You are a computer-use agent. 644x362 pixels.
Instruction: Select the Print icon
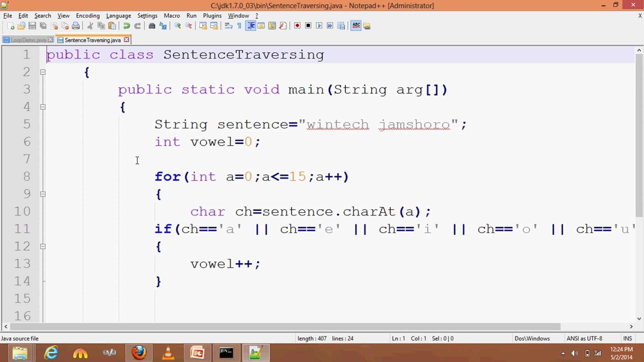[76, 26]
